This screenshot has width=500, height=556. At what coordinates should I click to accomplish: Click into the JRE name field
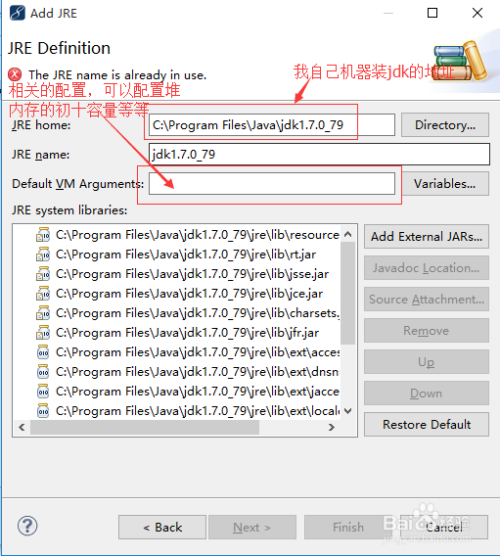tap(319, 154)
